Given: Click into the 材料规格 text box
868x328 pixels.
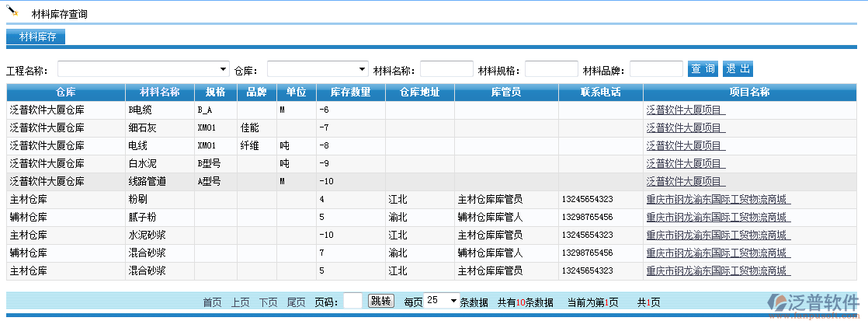Looking at the screenshot, I should [551, 69].
